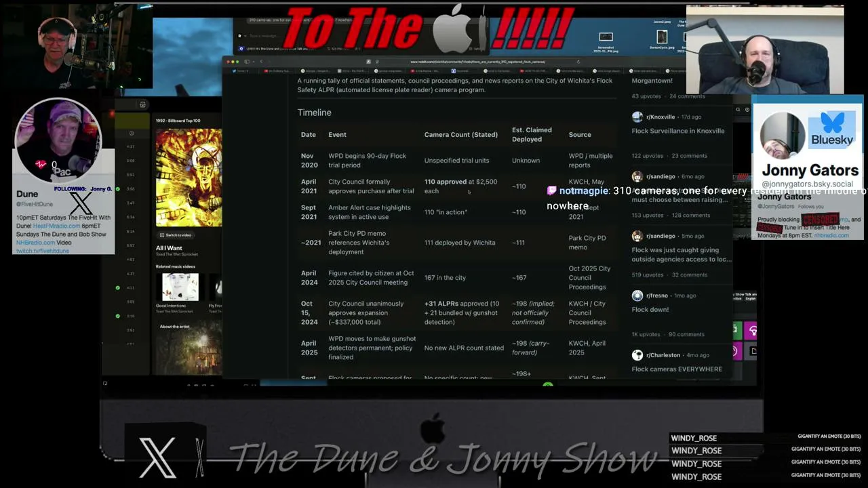Open the Facebook browser tab
The image size is (868, 488).
[461, 70]
